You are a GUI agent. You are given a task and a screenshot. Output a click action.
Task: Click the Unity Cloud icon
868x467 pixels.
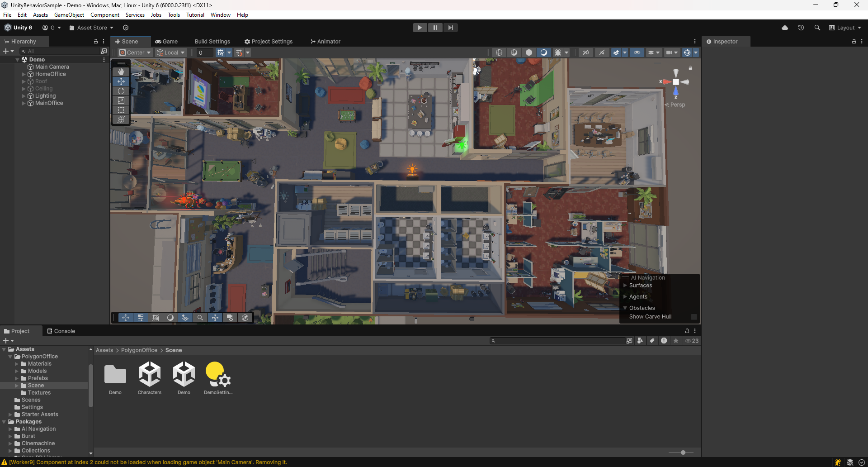785,28
